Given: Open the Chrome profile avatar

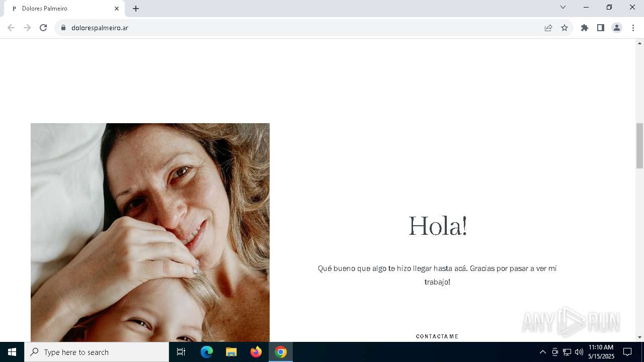Looking at the screenshot, I should (617, 28).
